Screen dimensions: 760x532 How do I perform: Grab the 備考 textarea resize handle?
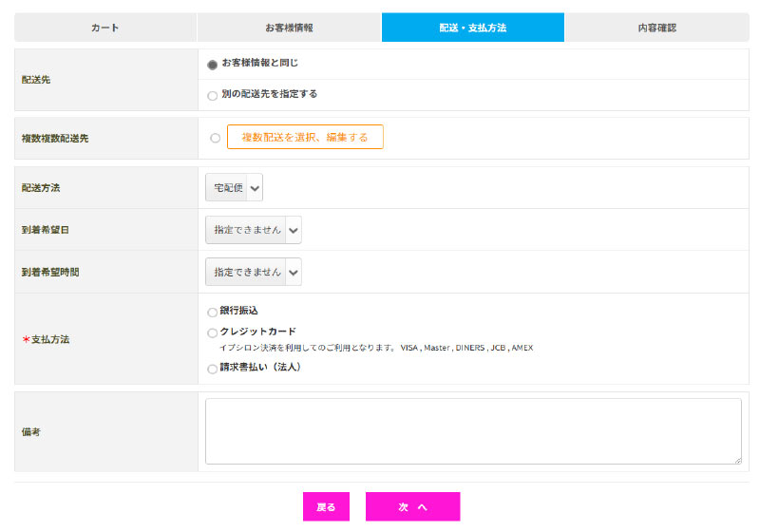click(738, 461)
